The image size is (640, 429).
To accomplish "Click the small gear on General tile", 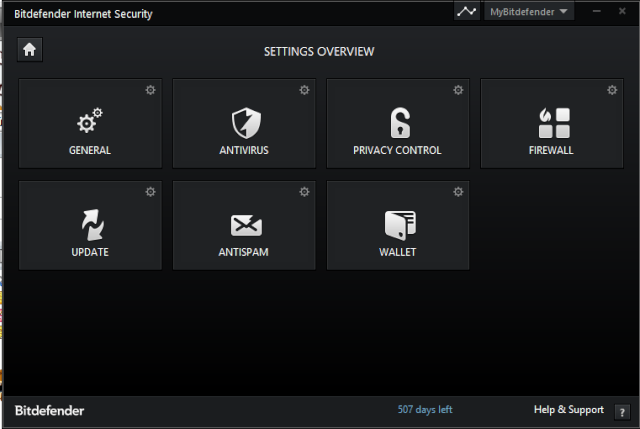I will (151, 90).
